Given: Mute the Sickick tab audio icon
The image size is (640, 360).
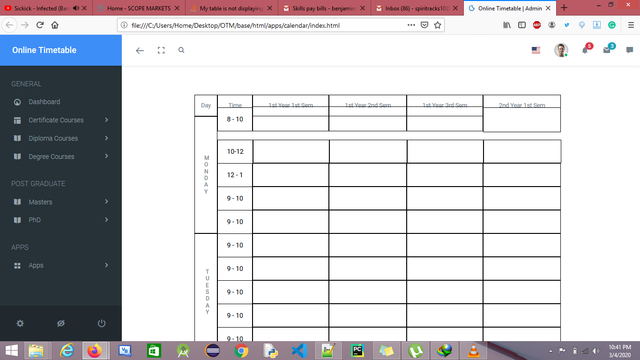Looking at the screenshot, I should pyautogui.click(x=76, y=8).
